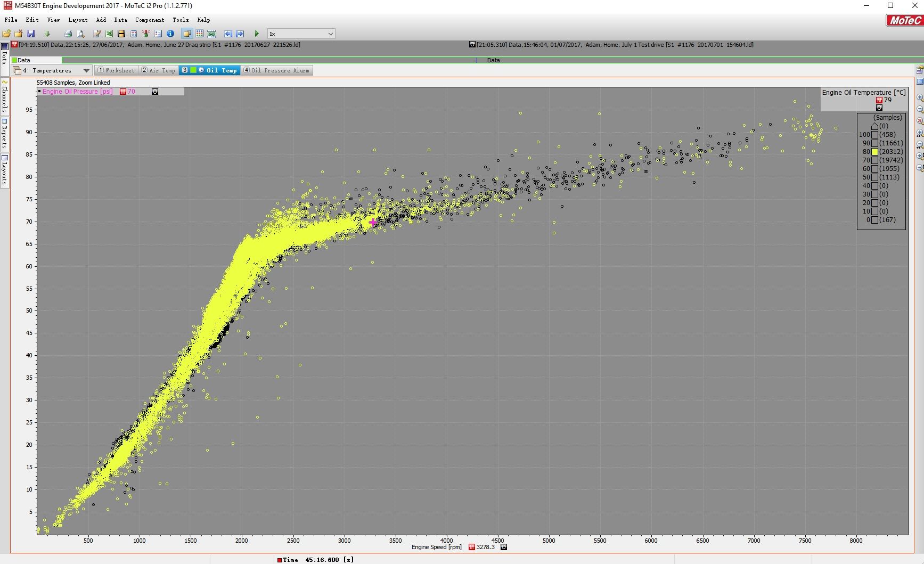Click the Engine Oil Temperature [°C] legend title
The image size is (924, 564).
pyautogui.click(x=863, y=93)
